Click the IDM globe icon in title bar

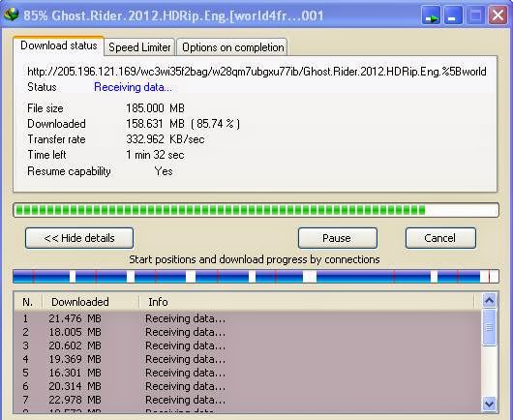click(x=11, y=15)
